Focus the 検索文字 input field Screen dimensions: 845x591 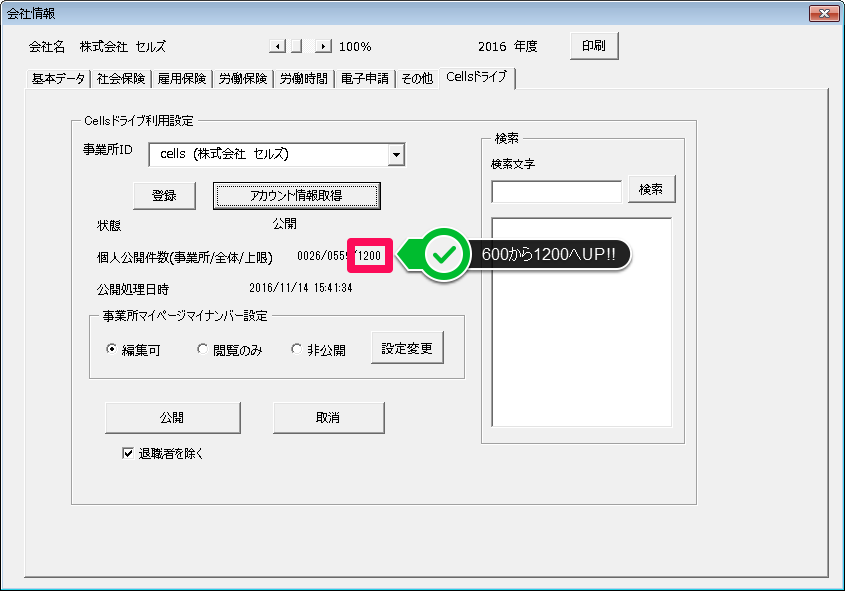pyautogui.click(x=557, y=192)
